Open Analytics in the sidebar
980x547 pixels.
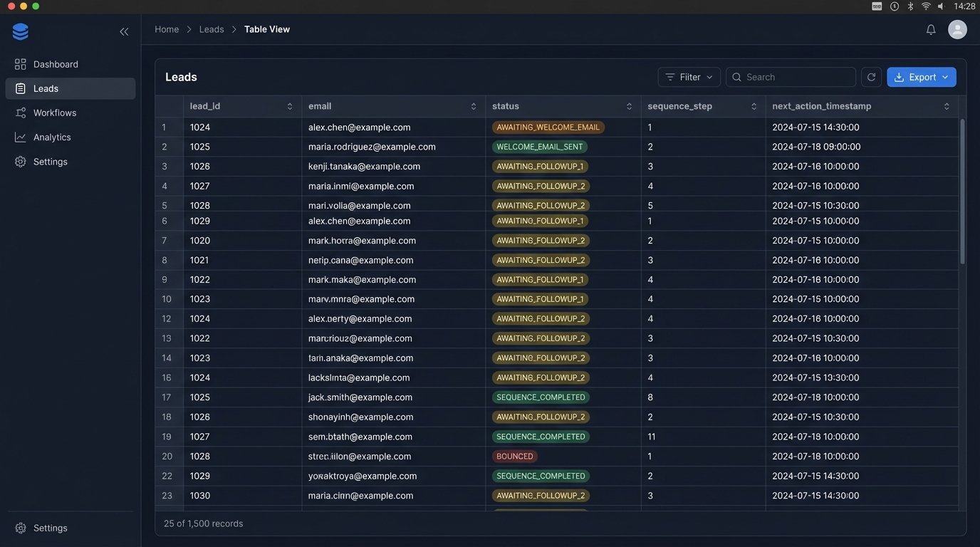click(x=52, y=137)
